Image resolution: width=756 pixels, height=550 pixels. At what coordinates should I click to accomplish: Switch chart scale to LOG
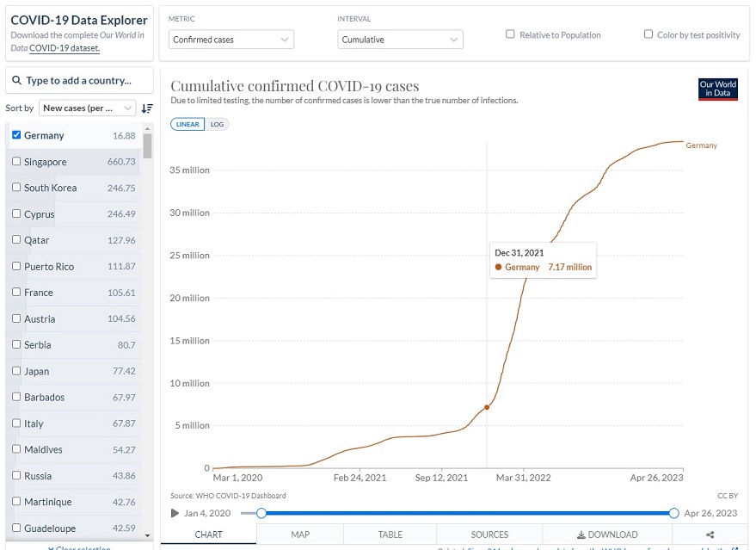[x=217, y=124]
